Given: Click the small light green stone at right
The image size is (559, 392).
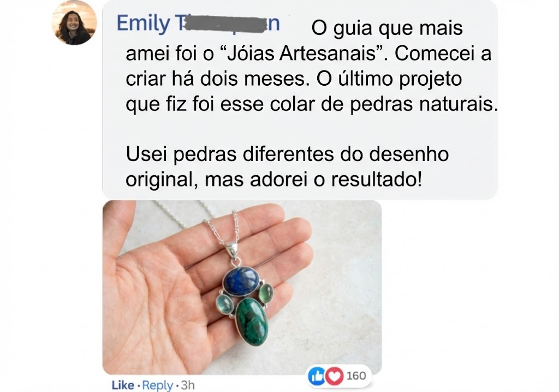Looking at the screenshot, I should pos(266,293).
